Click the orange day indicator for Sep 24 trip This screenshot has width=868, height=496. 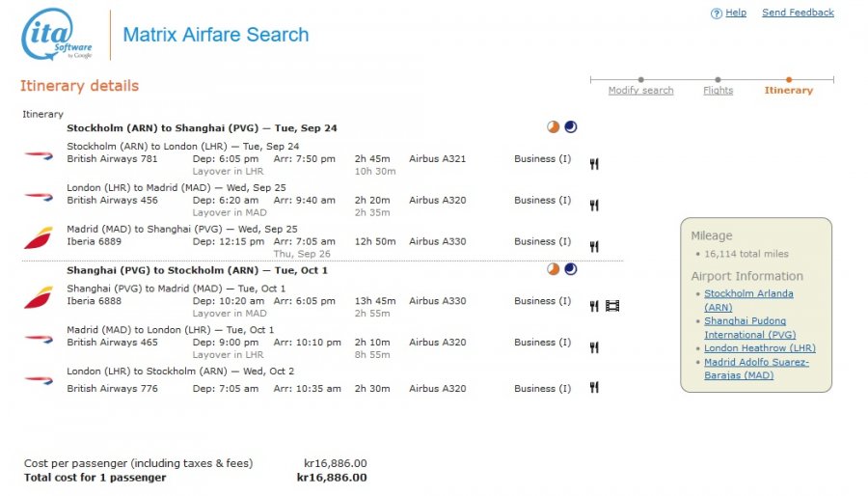pyautogui.click(x=553, y=126)
